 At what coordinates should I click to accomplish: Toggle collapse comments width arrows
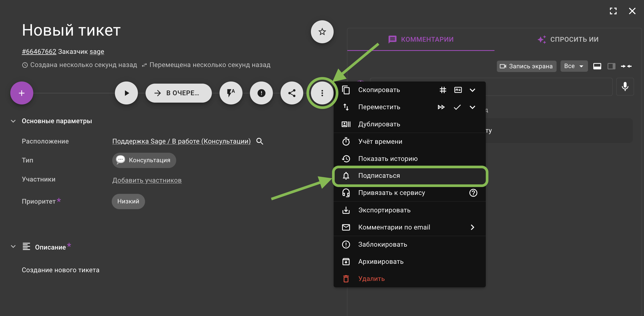(626, 66)
